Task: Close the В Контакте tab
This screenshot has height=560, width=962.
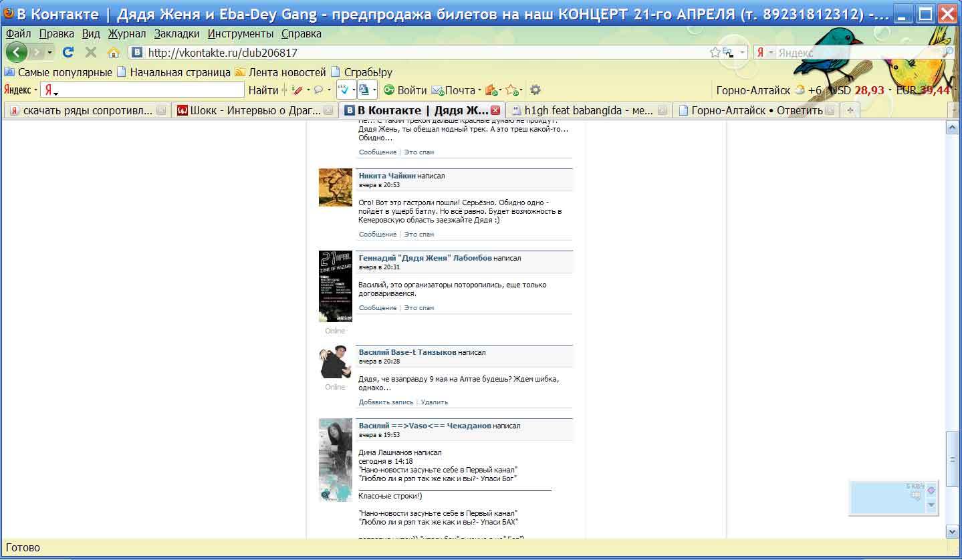Action: point(495,110)
